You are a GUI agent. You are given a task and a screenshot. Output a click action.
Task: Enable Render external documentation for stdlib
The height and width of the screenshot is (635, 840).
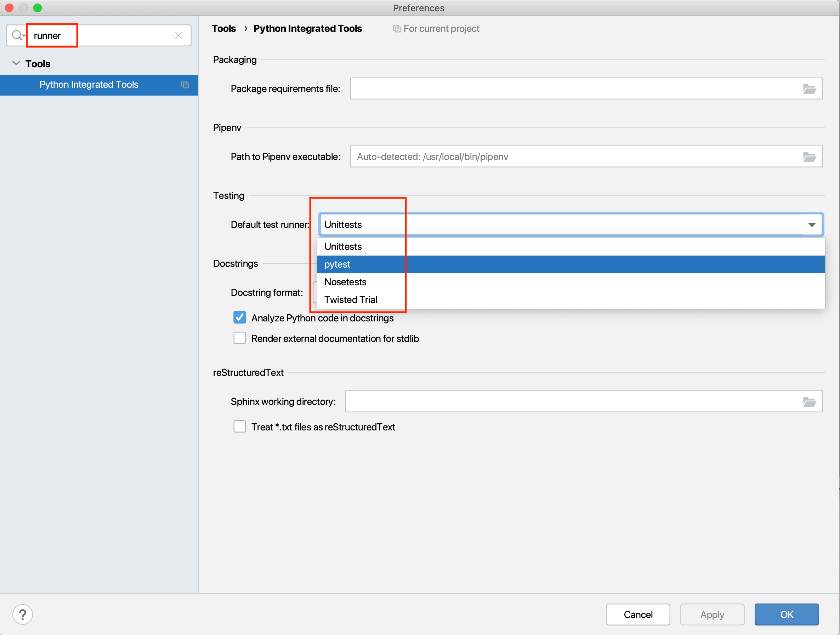pos(240,338)
